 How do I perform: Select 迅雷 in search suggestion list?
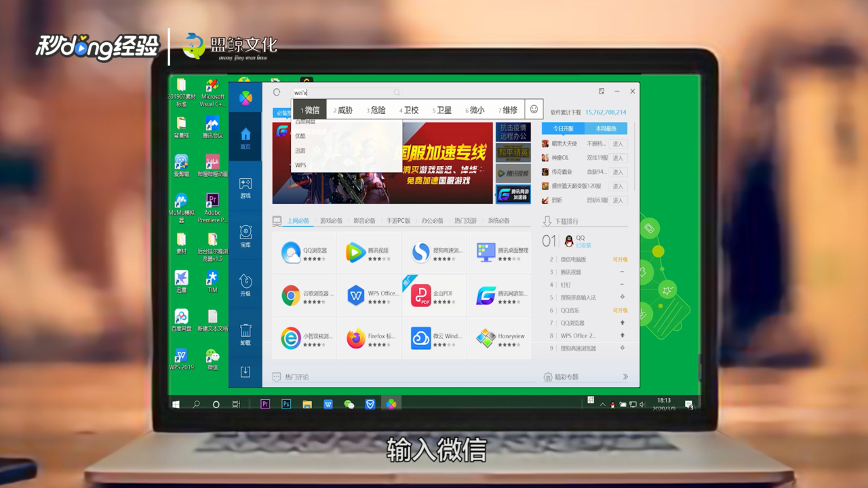(x=300, y=151)
